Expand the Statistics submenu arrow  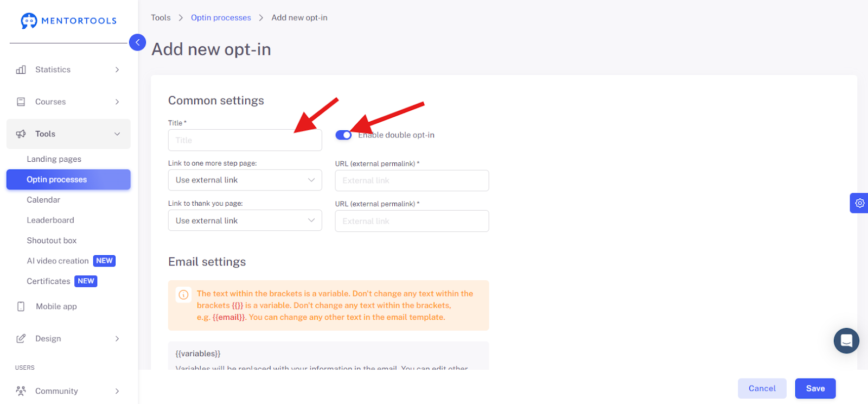pos(117,70)
